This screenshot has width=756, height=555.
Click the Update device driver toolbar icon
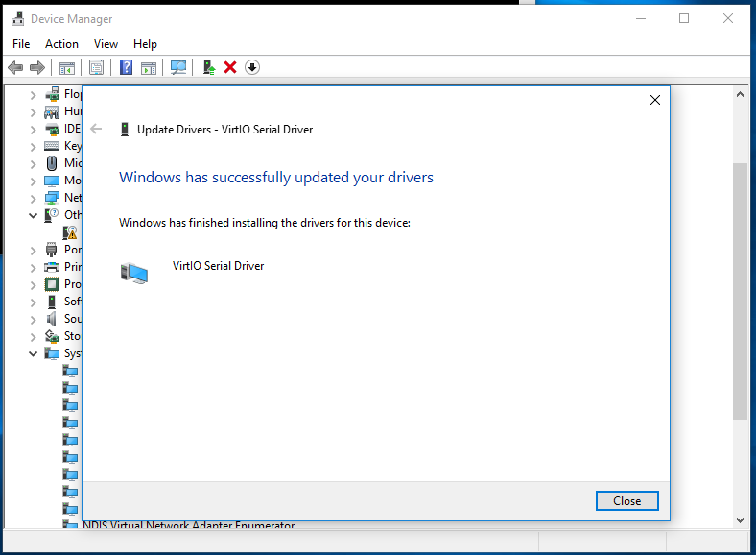tap(208, 67)
